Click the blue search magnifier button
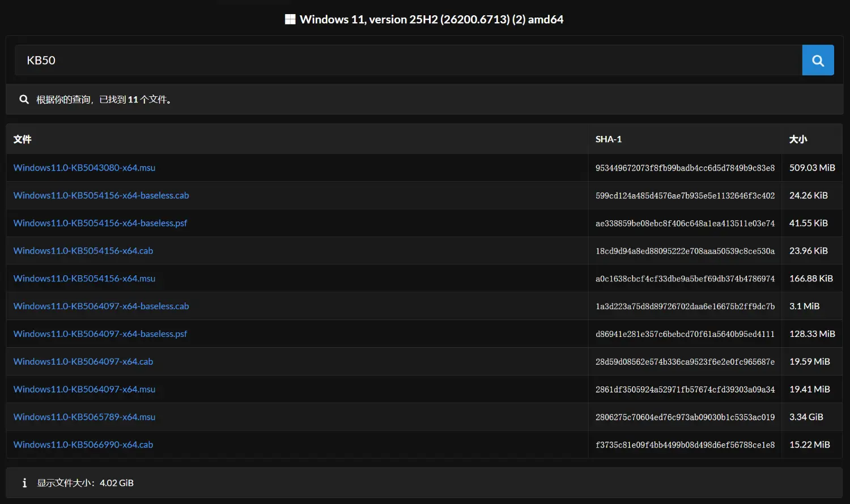Image resolution: width=850 pixels, height=504 pixels. point(818,60)
